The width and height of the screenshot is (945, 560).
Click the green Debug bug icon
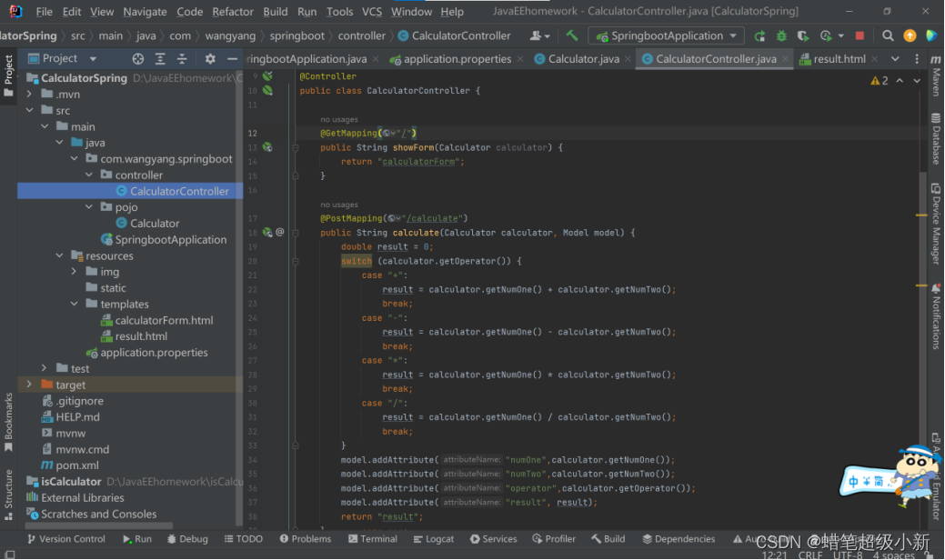[782, 35]
